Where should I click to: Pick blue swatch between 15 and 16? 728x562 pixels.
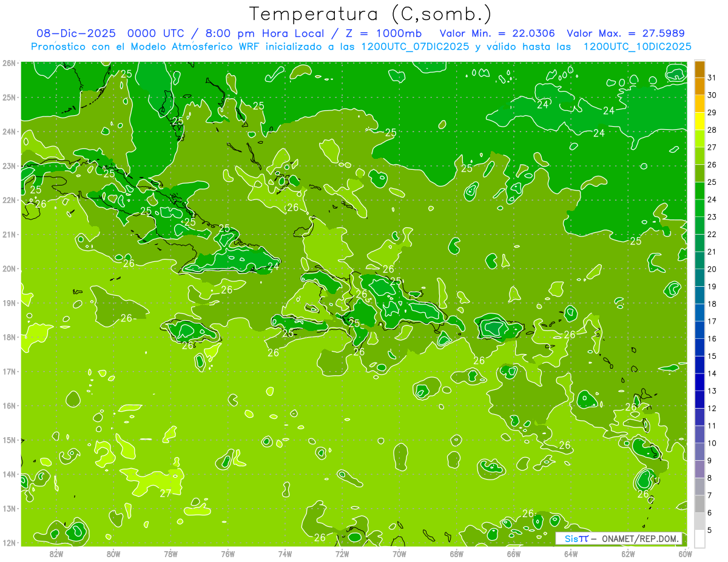click(x=699, y=347)
